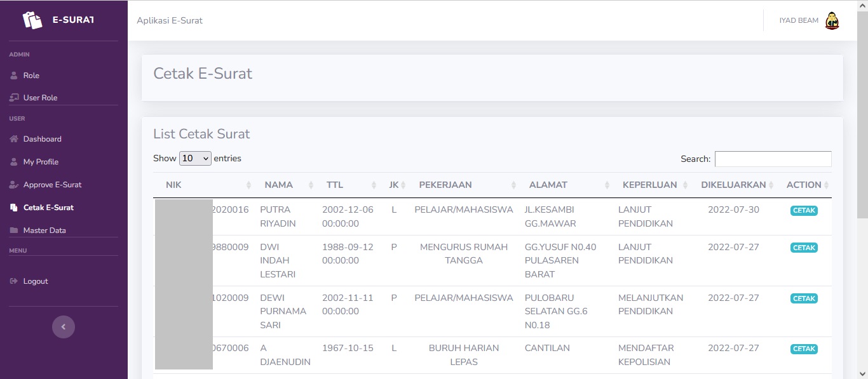Open User Role via its sidebar icon
868x379 pixels.
click(13, 97)
